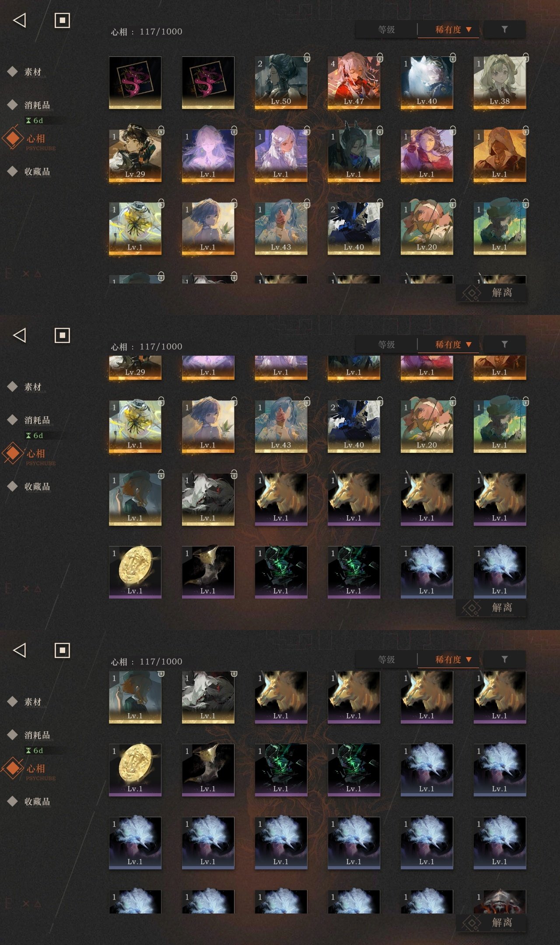Tap the square home icon
The width and height of the screenshot is (560, 945).
[x=62, y=20]
